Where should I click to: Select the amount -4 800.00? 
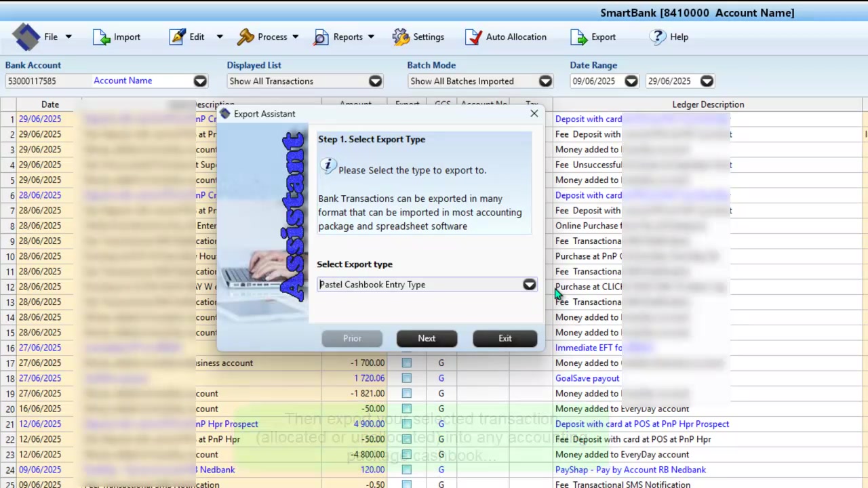(x=367, y=455)
